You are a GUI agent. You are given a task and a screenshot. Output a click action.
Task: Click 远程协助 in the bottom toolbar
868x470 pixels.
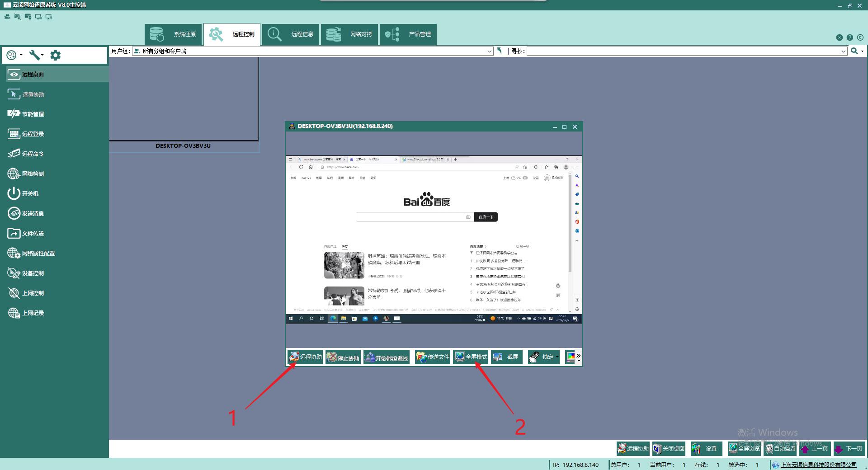coord(633,449)
